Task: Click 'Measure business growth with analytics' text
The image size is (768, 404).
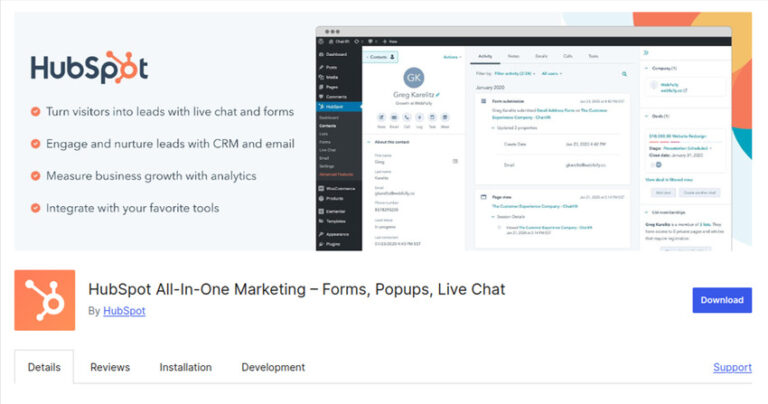Action: [151, 176]
